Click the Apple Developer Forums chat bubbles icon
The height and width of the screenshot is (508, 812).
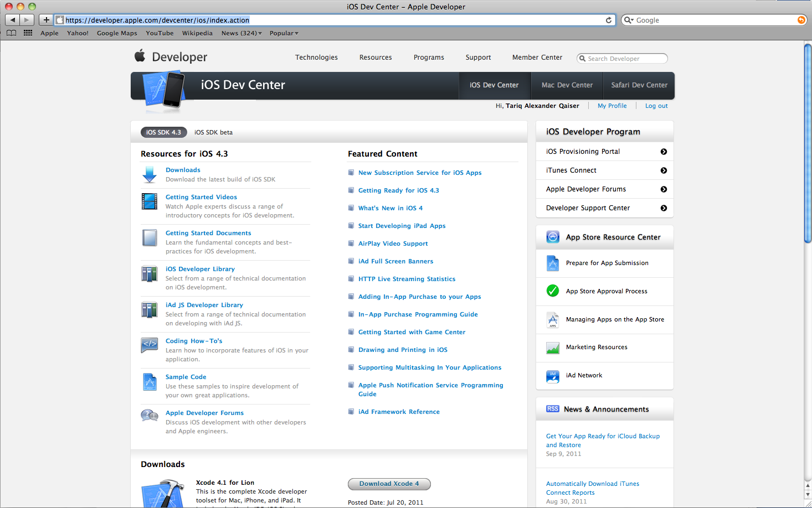150,415
